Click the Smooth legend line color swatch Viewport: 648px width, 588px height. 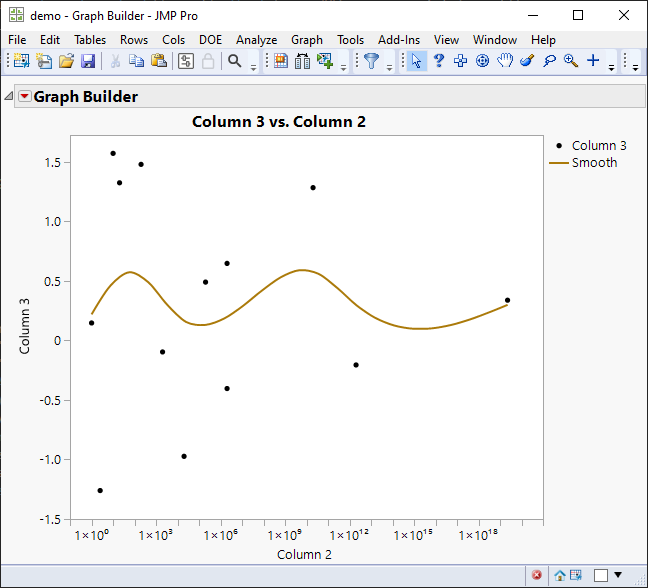(559, 163)
